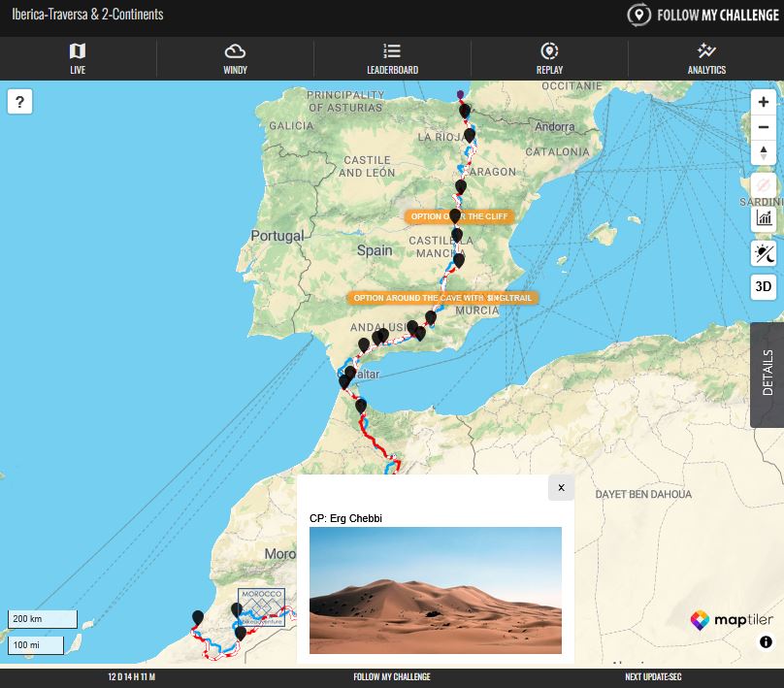Open the WINDY weather tab
Image resolution: width=784 pixels, height=688 pixels.
[x=235, y=58]
